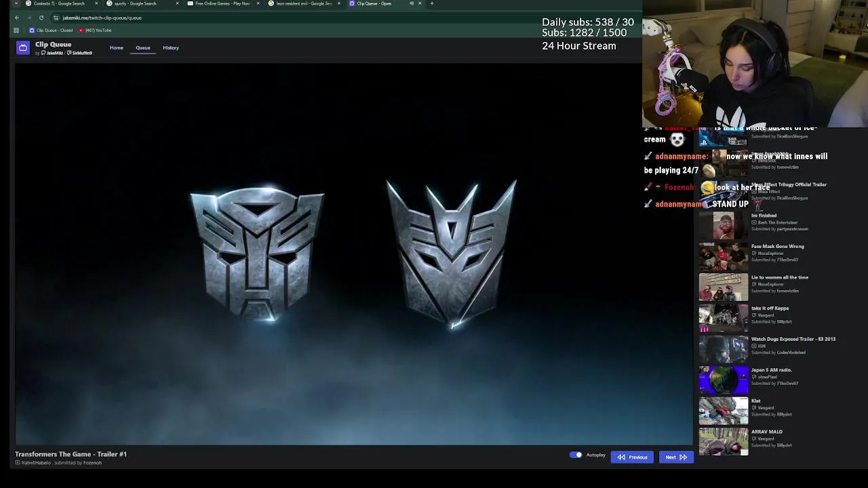This screenshot has height=488, width=868.
Task: Toggle the Autoplay switch
Action: coord(576,455)
